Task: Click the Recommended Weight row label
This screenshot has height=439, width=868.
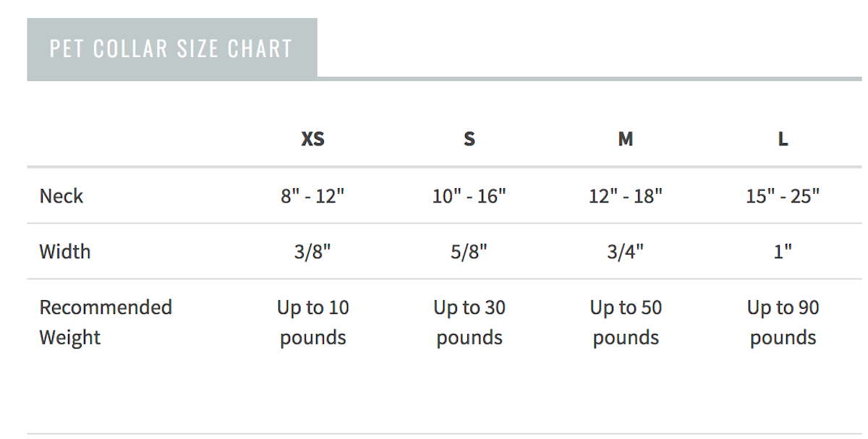Action: coord(106,323)
